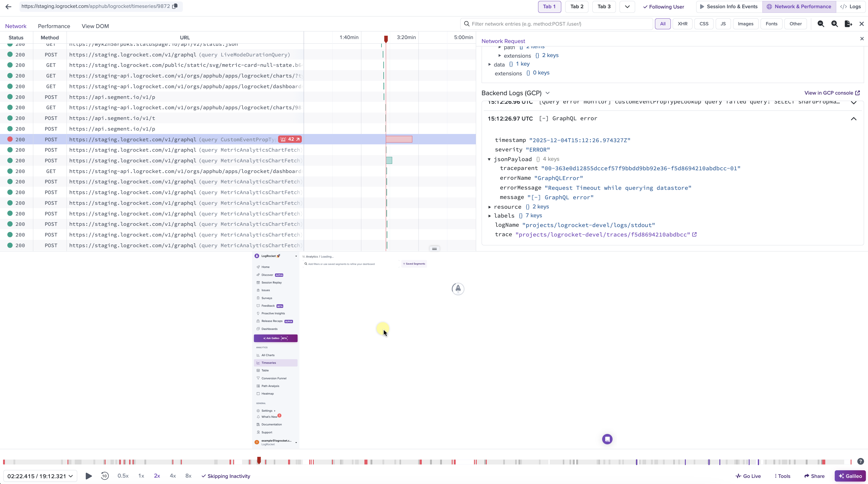Enable the XHR network filter
Viewport: 868px width, 484px height.
[x=682, y=23]
